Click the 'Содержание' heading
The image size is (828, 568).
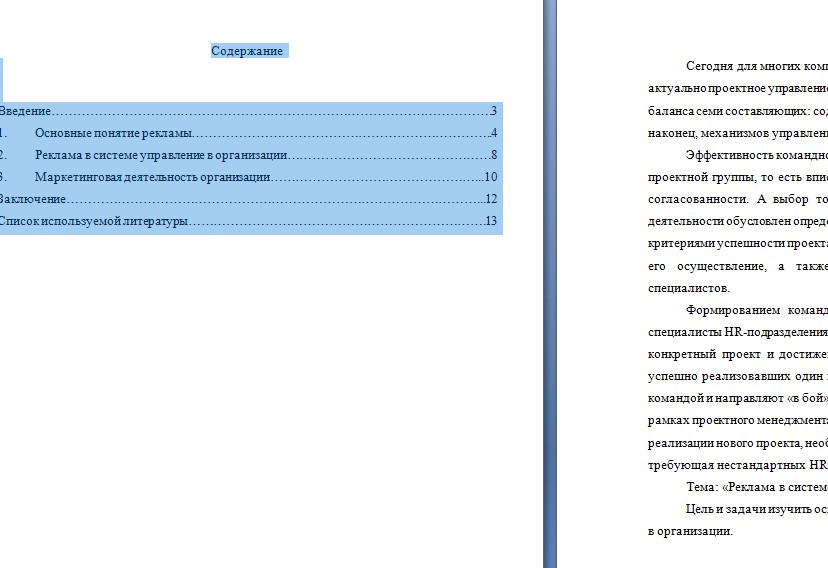247,51
